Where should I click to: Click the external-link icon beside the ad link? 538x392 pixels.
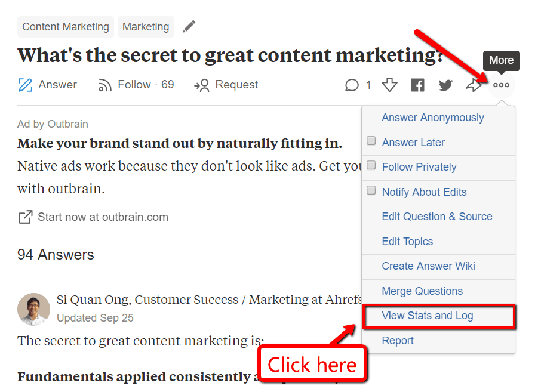tap(25, 218)
